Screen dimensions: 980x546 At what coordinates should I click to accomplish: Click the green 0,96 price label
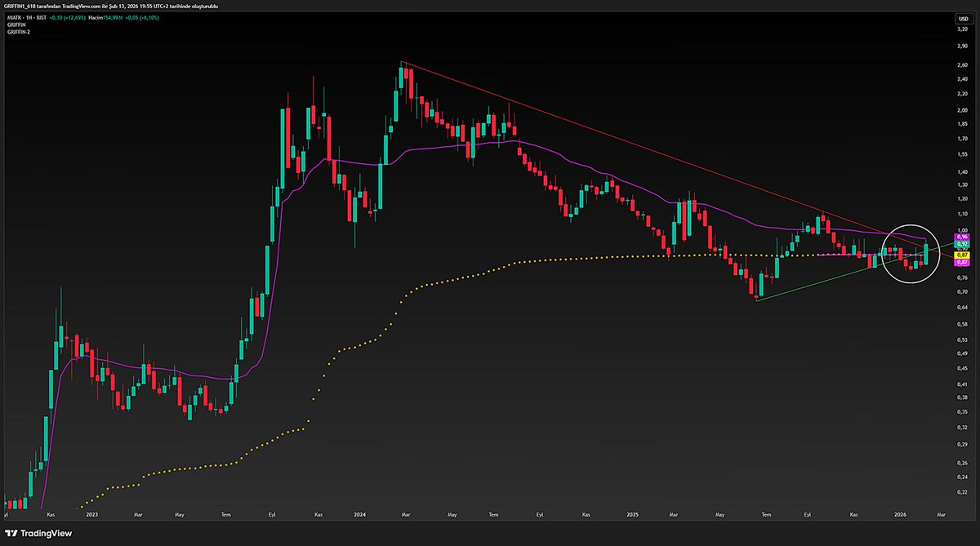(961, 236)
